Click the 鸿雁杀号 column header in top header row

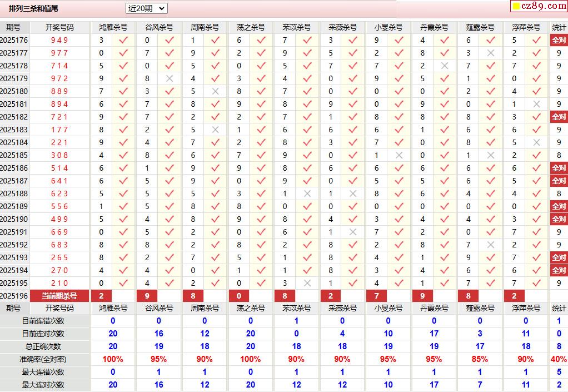(x=113, y=28)
